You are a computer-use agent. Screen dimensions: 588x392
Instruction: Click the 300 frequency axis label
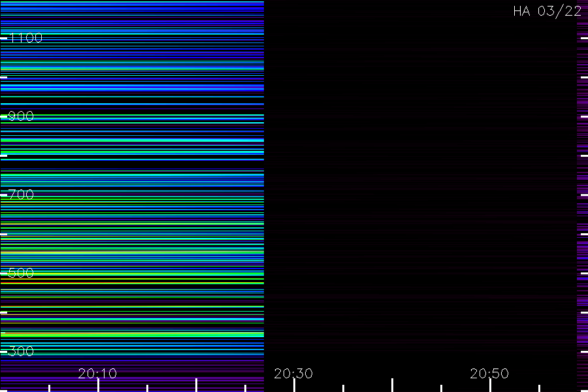(21, 351)
